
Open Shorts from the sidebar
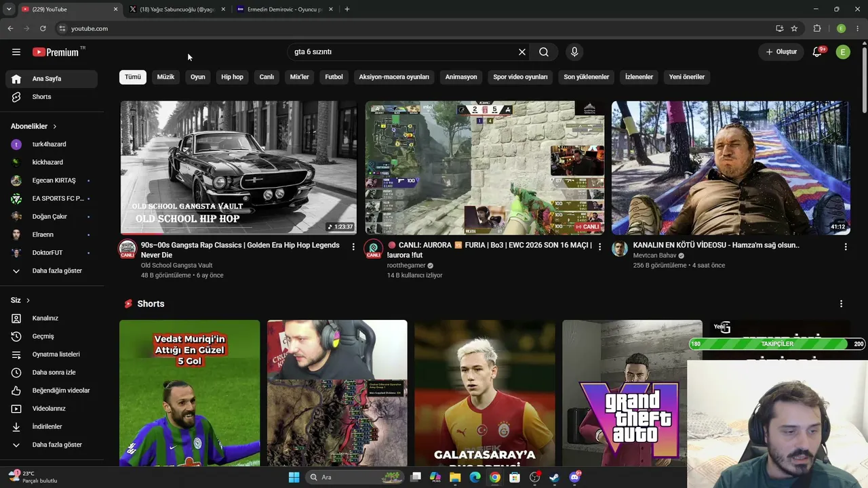(x=52, y=97)
